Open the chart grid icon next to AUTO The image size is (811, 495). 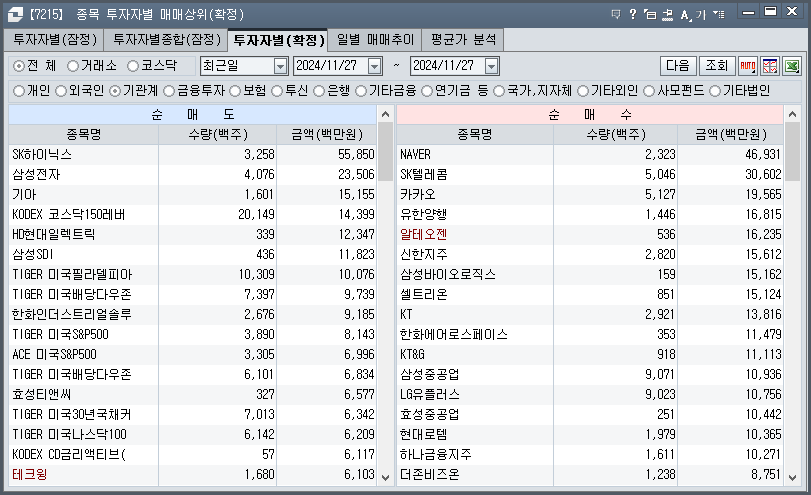770,66
